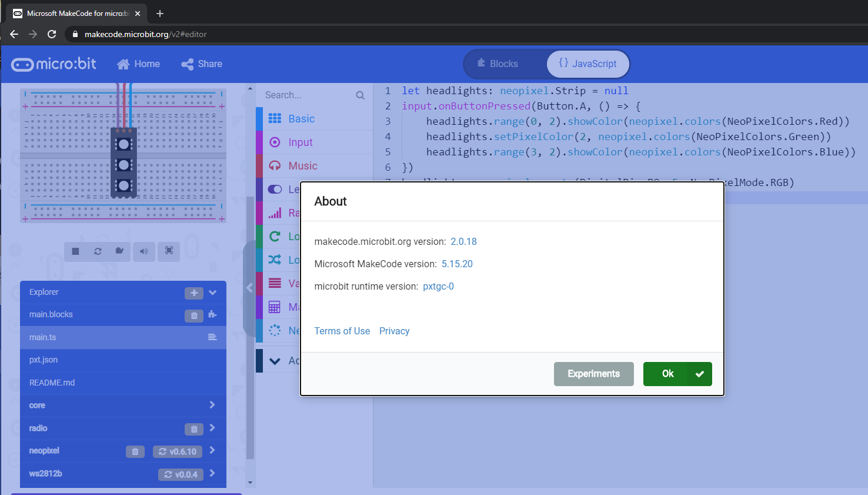
Task: Launch the simulator in full screen
Action: point(169,251)
